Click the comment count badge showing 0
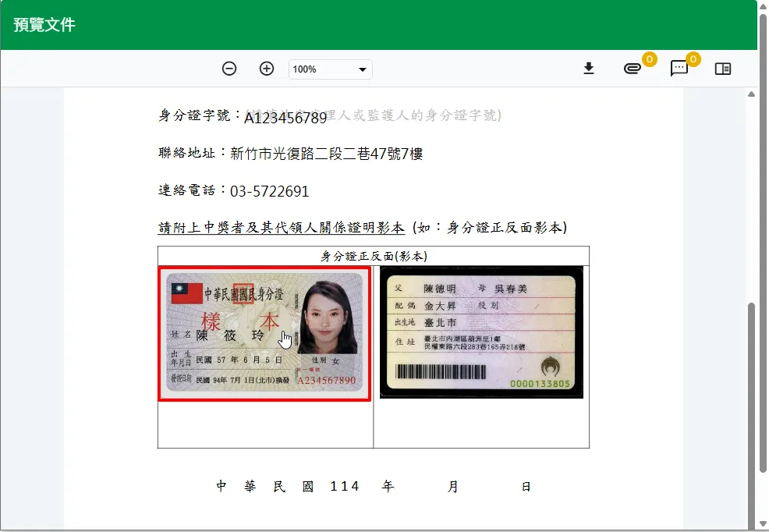The height and width of the screenshot is (532, 769). [x=692, y=57]
